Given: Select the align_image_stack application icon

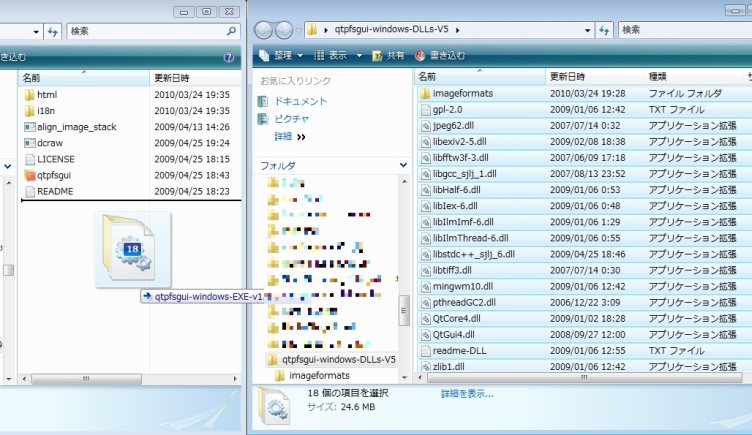Looking at the screenshot, I should (x=29, y=127).
